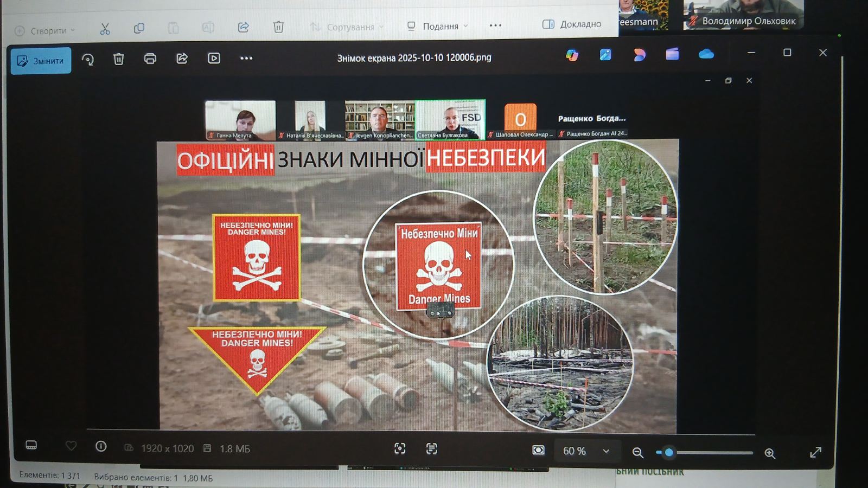
Task: Click the Змінити edit button
Action: click(41, 61)
